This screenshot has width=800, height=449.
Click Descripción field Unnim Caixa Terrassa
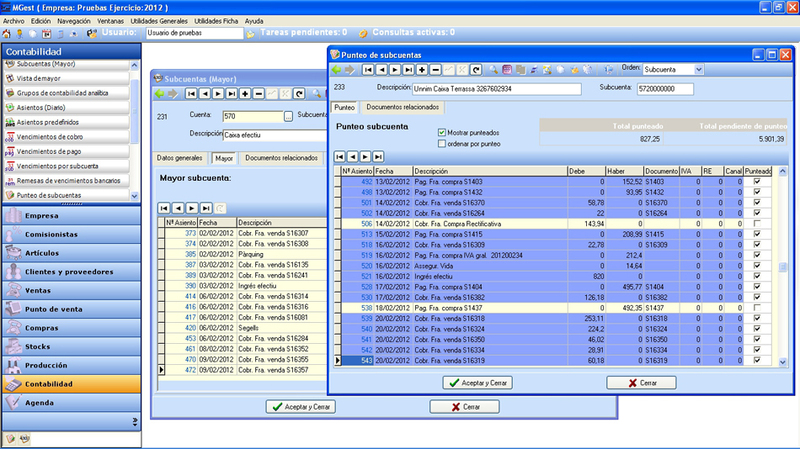[x=496, y=89]
